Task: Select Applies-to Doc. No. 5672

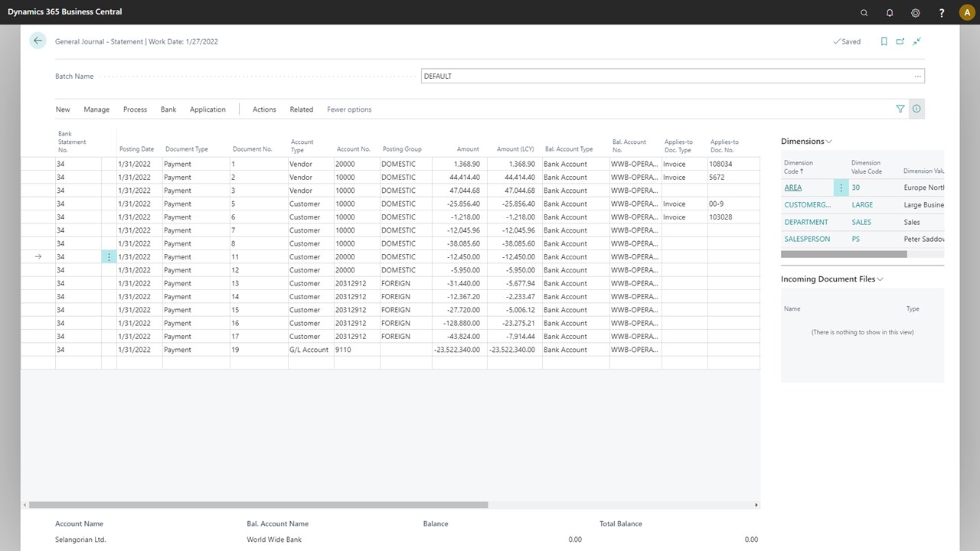Action: point(733,178)
